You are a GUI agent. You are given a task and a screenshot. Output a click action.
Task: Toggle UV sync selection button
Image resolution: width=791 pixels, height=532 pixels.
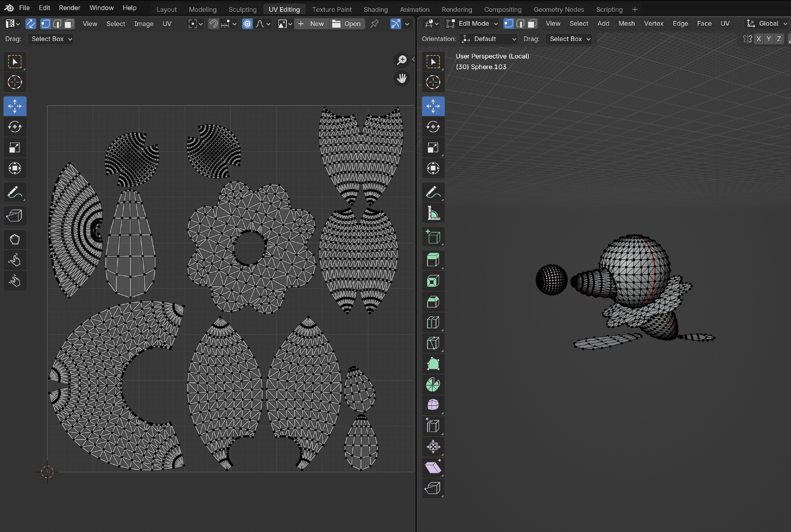click(30, 24)
